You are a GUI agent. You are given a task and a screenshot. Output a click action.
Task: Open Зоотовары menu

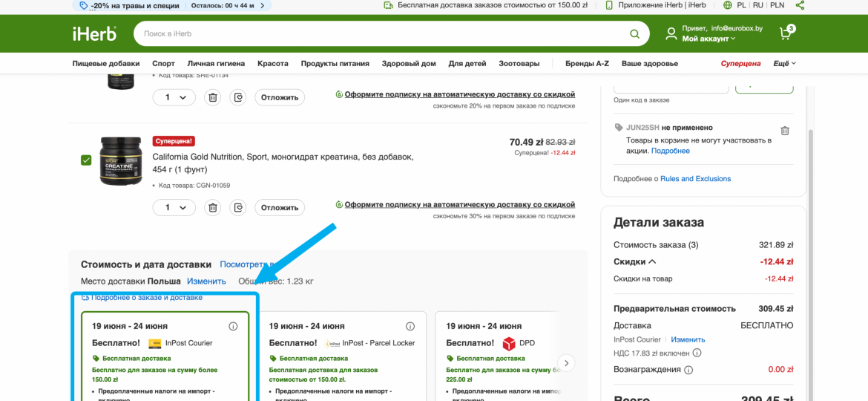coord(519,64)
